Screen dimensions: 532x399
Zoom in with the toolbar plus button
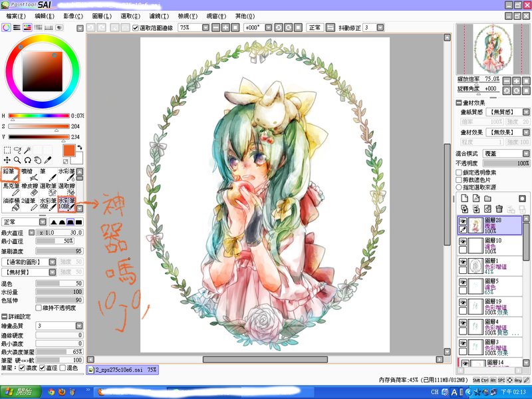[x=225, y=27]
